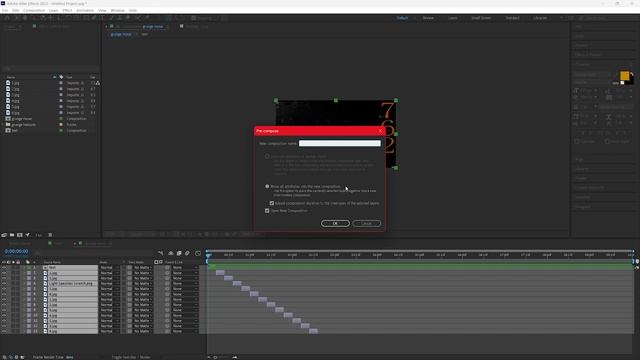Lock layer 1 text in the timeline
Viewport: 640px width, 360px height.
pyautogui.click(x=18, y=268)
